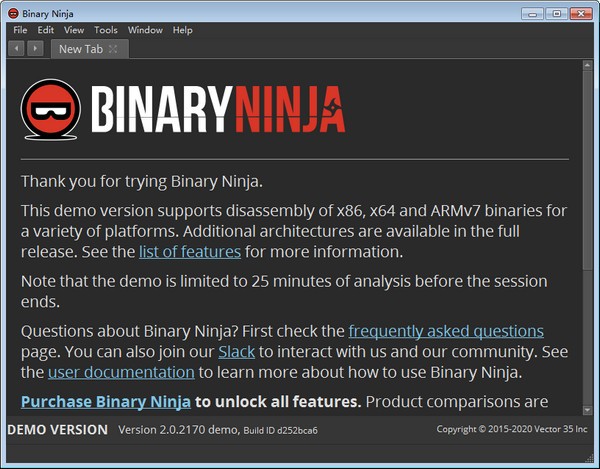Follow the 'list of features' link

[x=189, y=251]
